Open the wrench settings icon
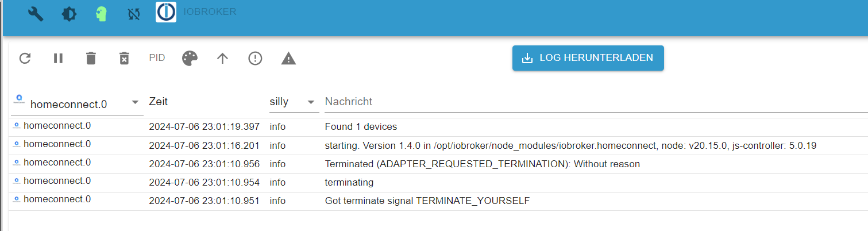The image size is (868, 231). [36, 14]
